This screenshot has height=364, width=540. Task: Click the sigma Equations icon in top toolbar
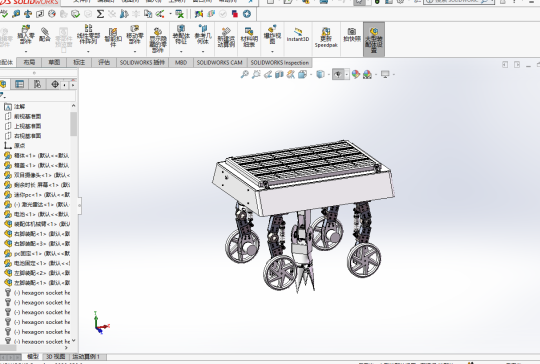pyautogui.click(x=100, y=14)
